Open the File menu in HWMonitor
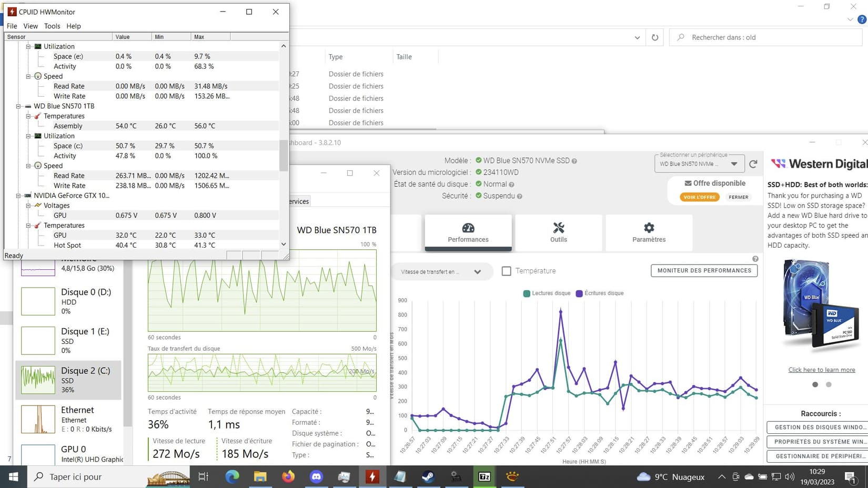This screenshot has width=868, height=488. pyautogui.click(x=12, y=26)
